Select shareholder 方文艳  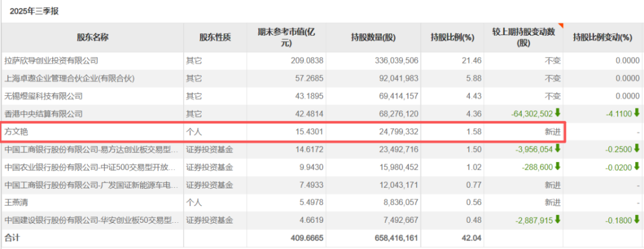tap(16, 132)
